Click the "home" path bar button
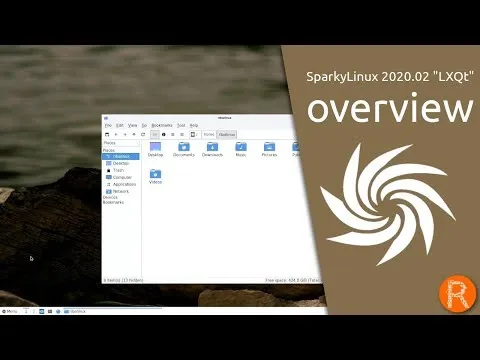Screen dimensions: 480x360 tap(209, 134)
